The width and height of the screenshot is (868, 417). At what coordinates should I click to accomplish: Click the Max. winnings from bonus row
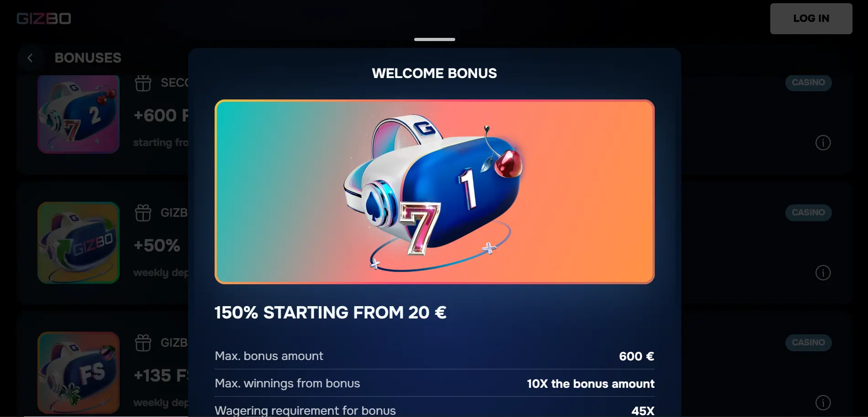coord(434,383)
